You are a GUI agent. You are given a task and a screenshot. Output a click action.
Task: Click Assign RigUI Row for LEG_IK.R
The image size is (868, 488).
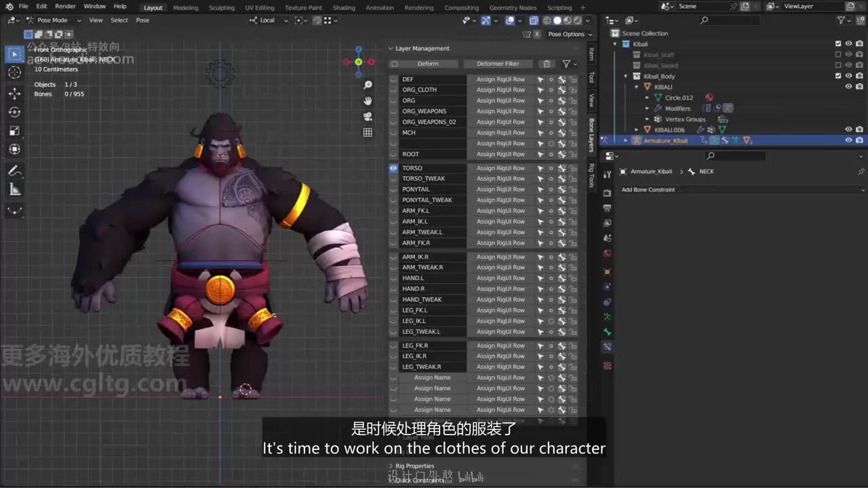500,357
